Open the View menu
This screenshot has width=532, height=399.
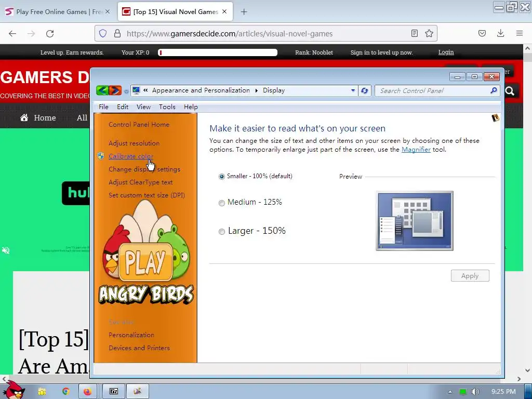pyautogui.click(x=143, y=107)
